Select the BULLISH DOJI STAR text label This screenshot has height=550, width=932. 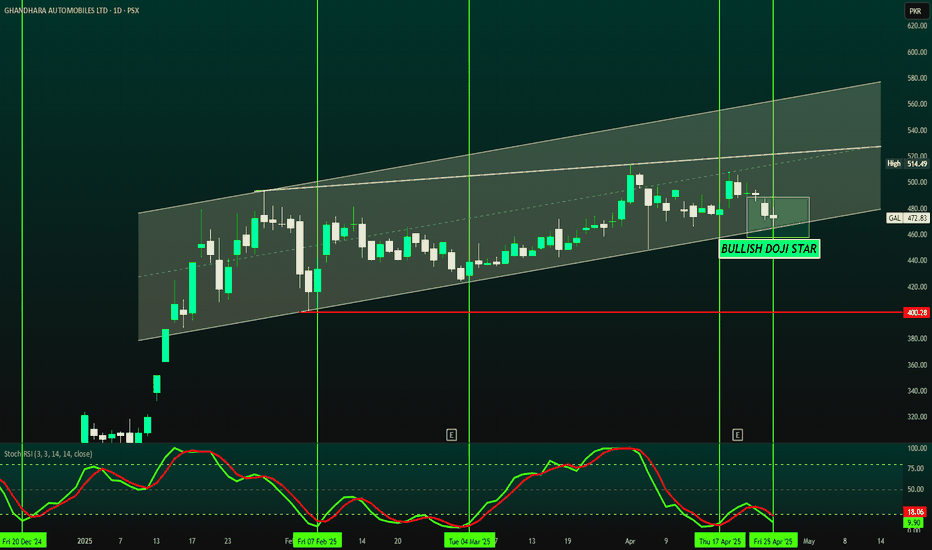(x=769, y=249)
